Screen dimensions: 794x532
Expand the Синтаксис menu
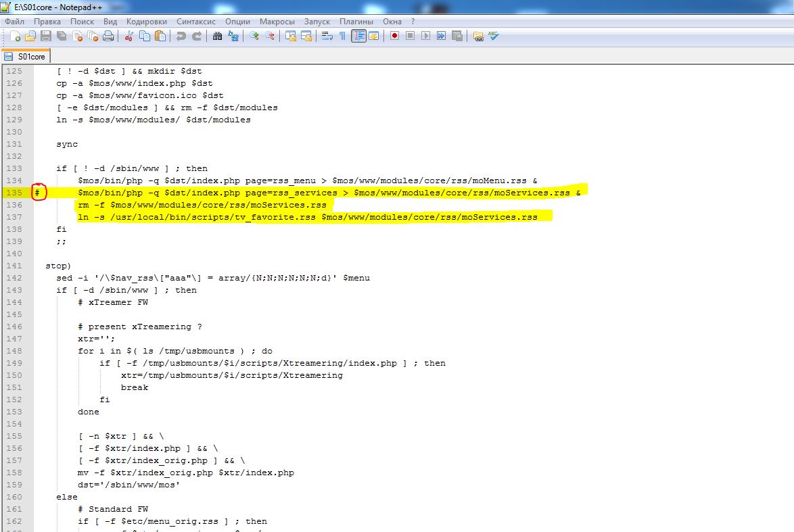pos(195,22)
